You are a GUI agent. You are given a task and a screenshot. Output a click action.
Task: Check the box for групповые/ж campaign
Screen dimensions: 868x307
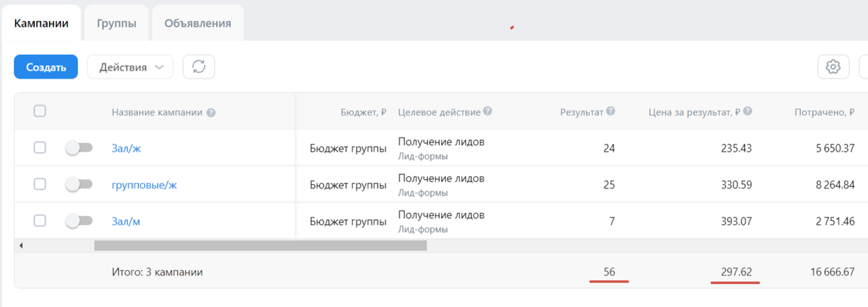pyautogui.click(x=41, y=184)
